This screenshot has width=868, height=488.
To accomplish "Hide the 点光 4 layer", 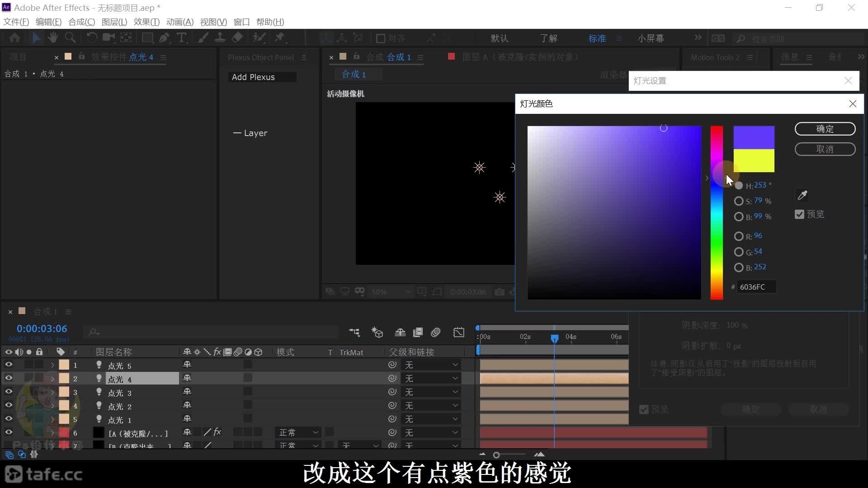I will click(9, 378).
